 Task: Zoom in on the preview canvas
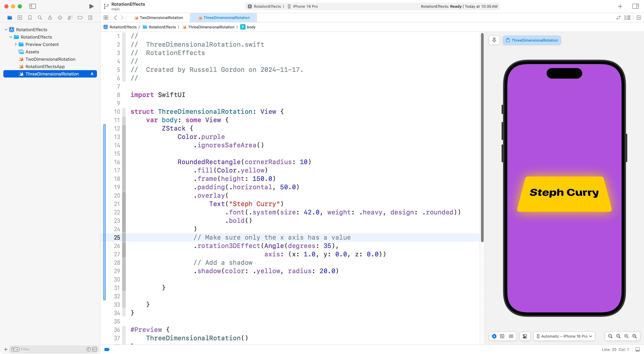point(634,336)
